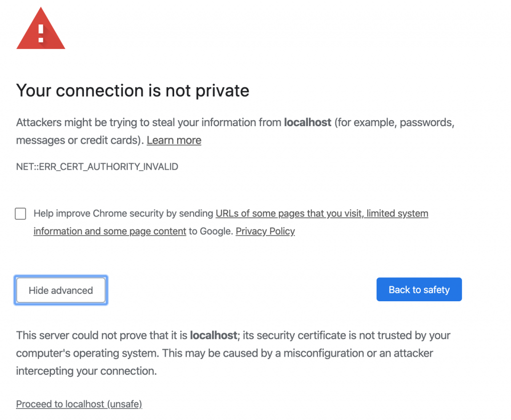Collapse details with Hide advanced button
Image resolution: width=511 pixels, height=420 pixels.
coord(61,290)
